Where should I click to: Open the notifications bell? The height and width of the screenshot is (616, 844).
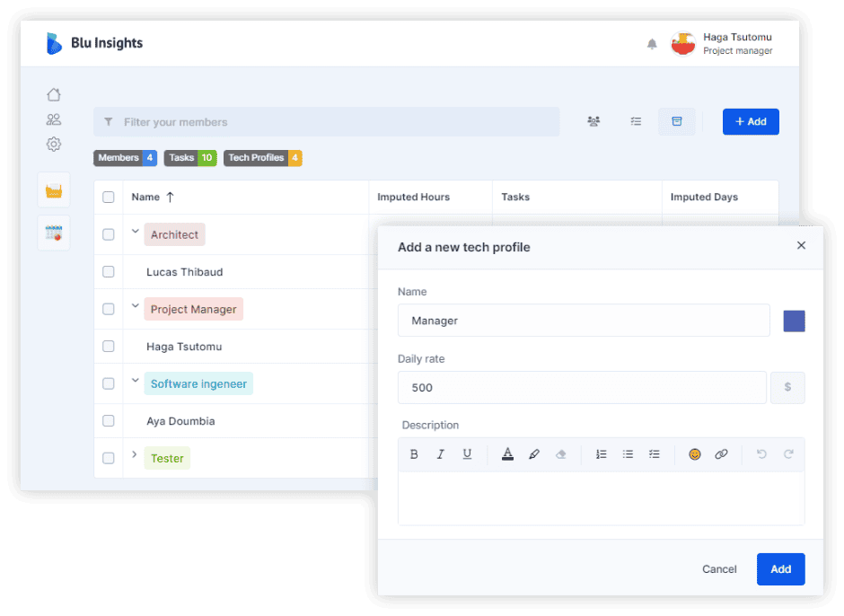coord(652,44)
